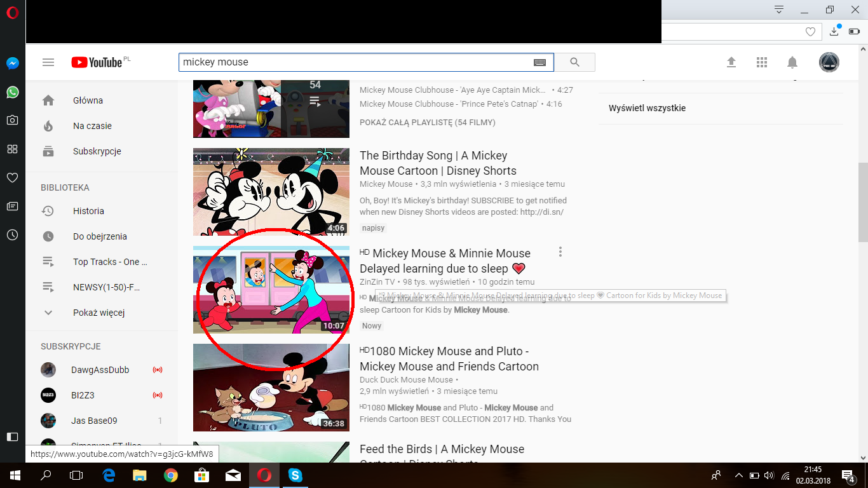Open the volume control in system tray
The image size is (868, 488).
point(770,475)
